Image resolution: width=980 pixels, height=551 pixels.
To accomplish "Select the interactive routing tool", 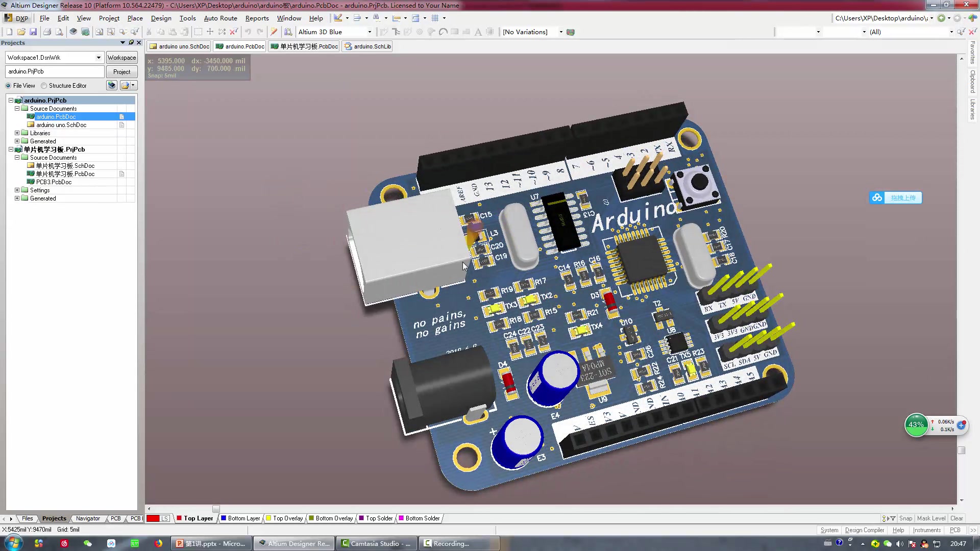I will pyautogui.click(x=384, y=32).
